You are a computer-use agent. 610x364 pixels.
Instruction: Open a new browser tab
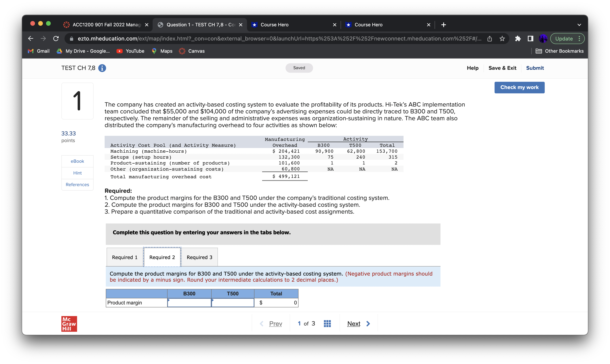pyautogui.click(x=443, y=25)
